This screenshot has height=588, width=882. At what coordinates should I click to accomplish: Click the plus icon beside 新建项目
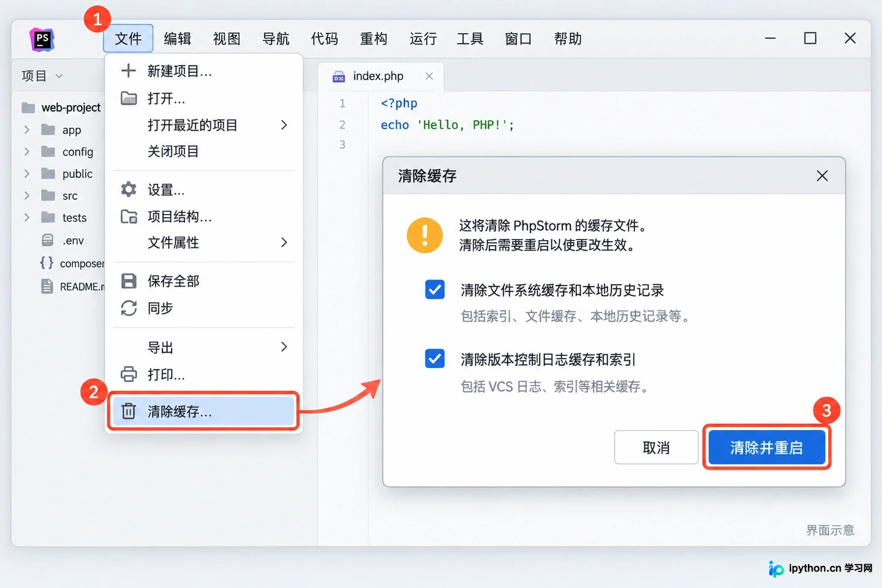[x=129, y=70]
